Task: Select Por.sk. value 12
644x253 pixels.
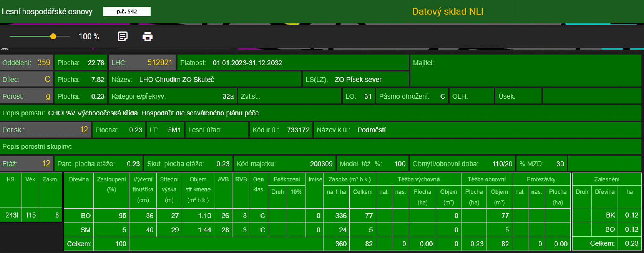Action: point(84,130)
